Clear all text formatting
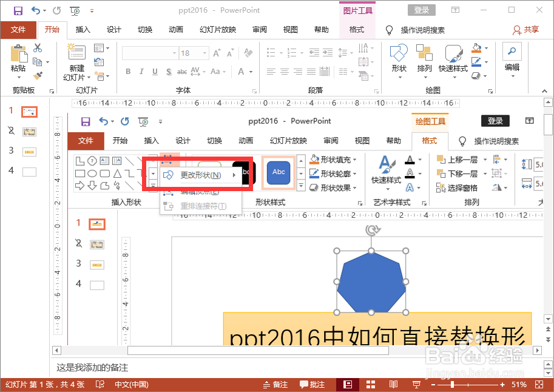 [248, 53]
